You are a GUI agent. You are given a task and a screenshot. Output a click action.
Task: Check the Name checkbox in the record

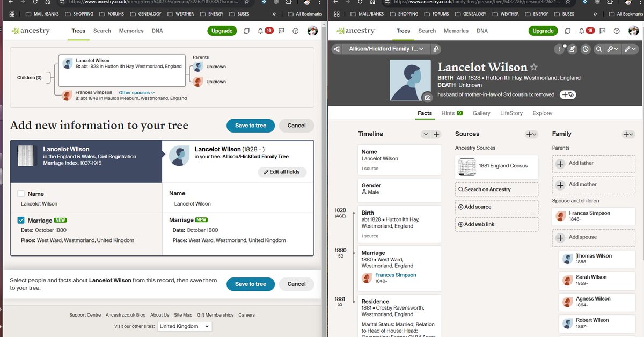21,194
